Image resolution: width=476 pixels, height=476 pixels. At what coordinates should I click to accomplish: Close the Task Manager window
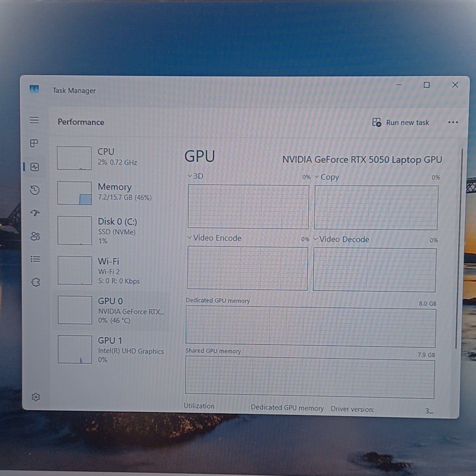455,85
